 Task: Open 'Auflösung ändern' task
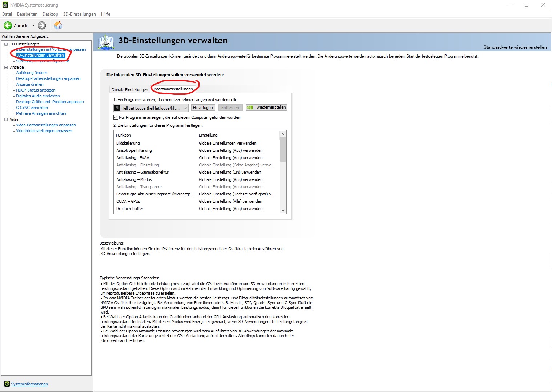pos(32,73)
